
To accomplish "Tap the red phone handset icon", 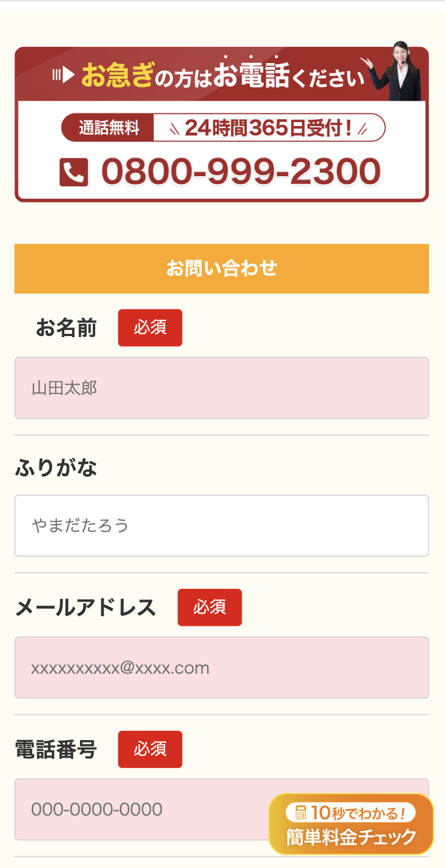I will 74,172.
